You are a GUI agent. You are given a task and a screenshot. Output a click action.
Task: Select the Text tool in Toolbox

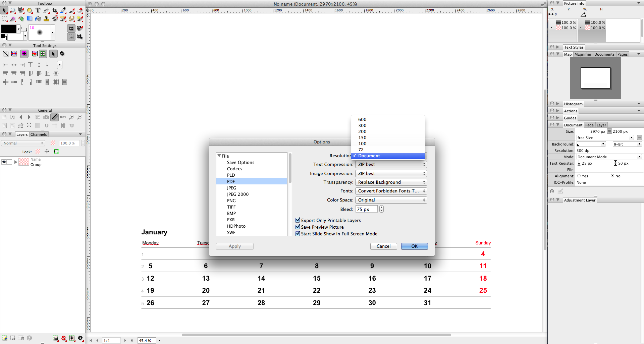coord(38,11)
